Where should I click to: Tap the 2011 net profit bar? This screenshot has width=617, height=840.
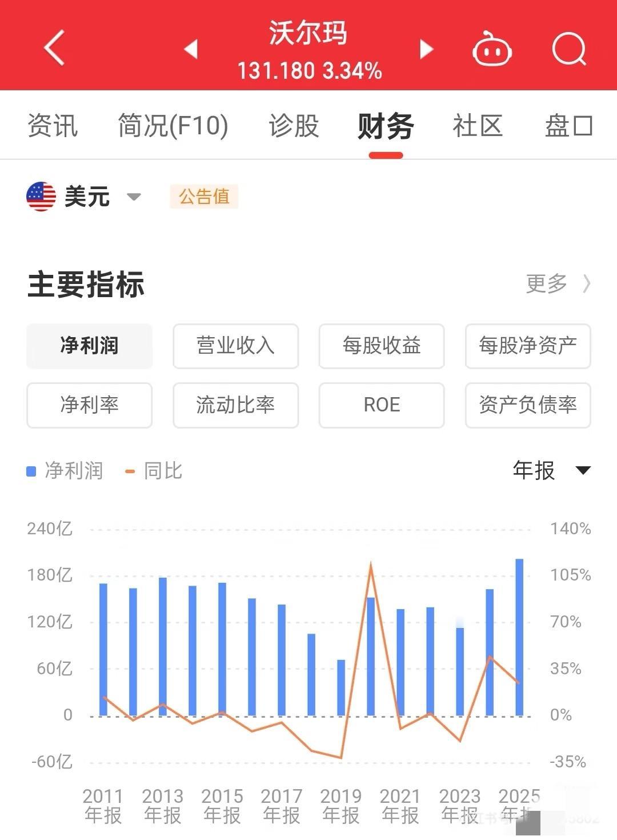[x=103, y=650]
